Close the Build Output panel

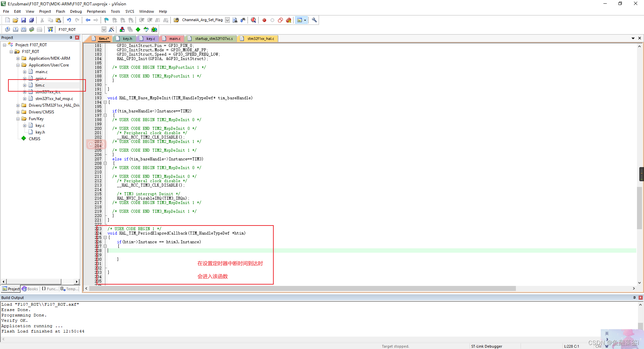pos(640,298)
